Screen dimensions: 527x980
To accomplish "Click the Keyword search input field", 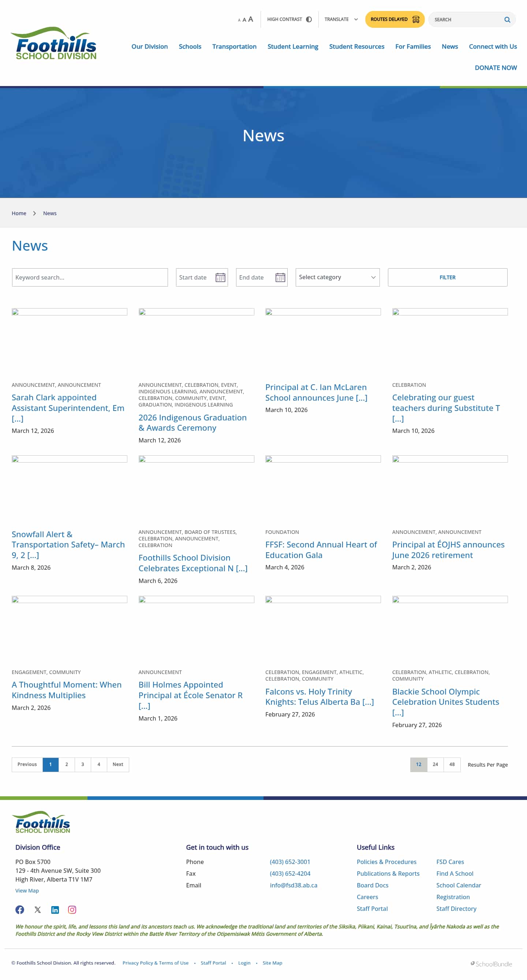I will click(x=90, y=277).
